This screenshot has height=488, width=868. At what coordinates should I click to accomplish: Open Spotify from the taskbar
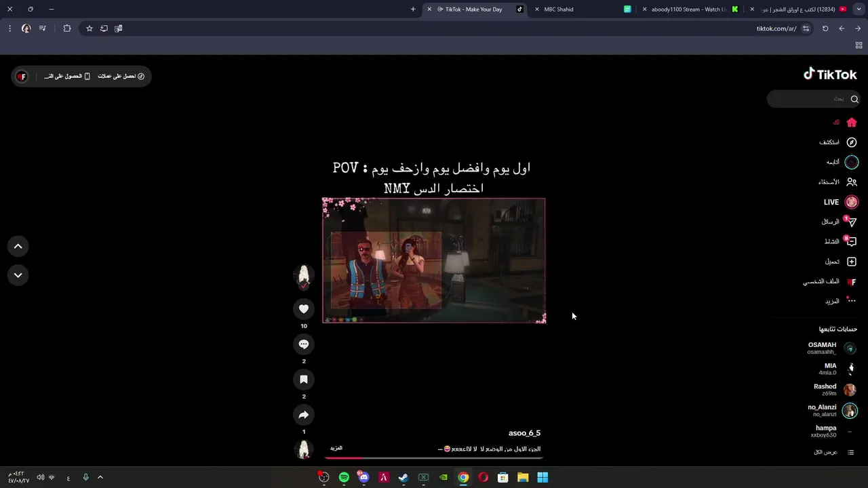(344, 477)
